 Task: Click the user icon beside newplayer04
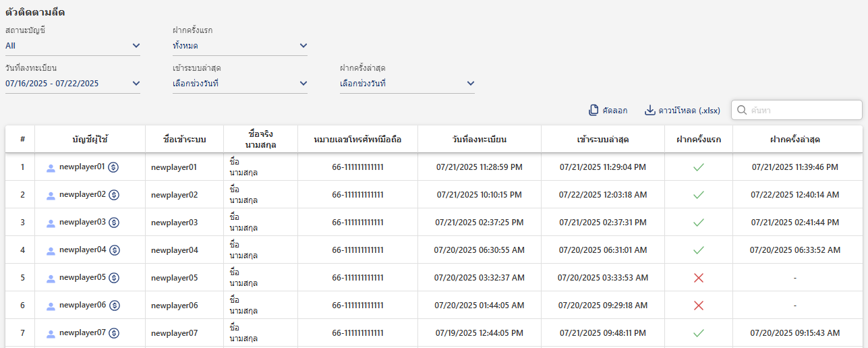click(51, 251)
